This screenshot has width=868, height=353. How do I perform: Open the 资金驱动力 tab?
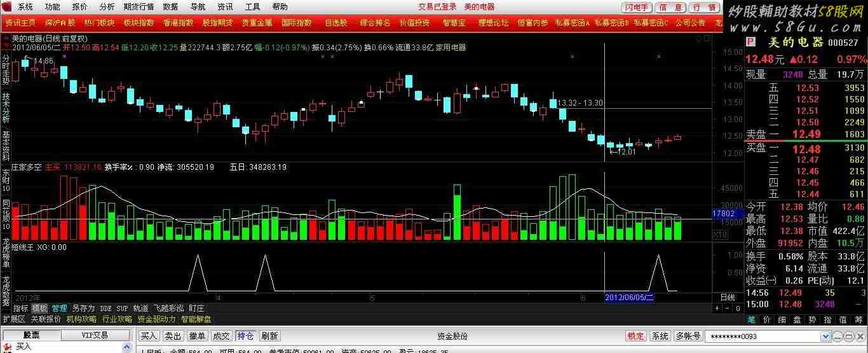(157, 319)
